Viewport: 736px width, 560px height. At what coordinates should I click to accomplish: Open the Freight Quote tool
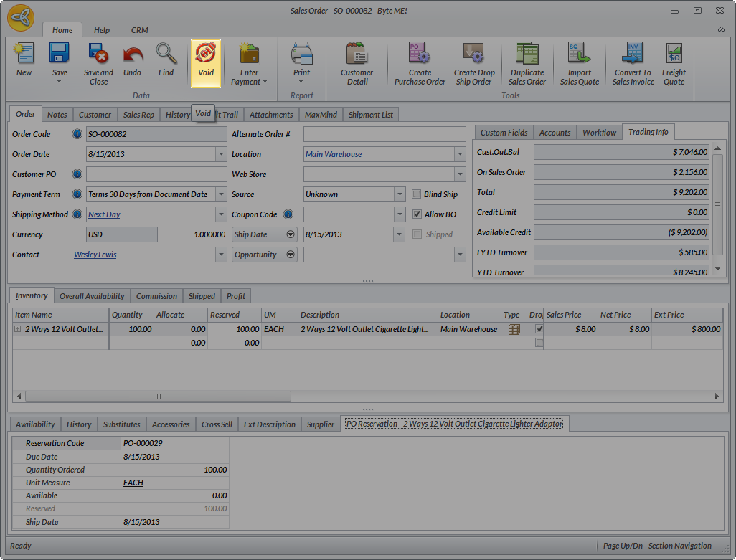coord(674,54)
